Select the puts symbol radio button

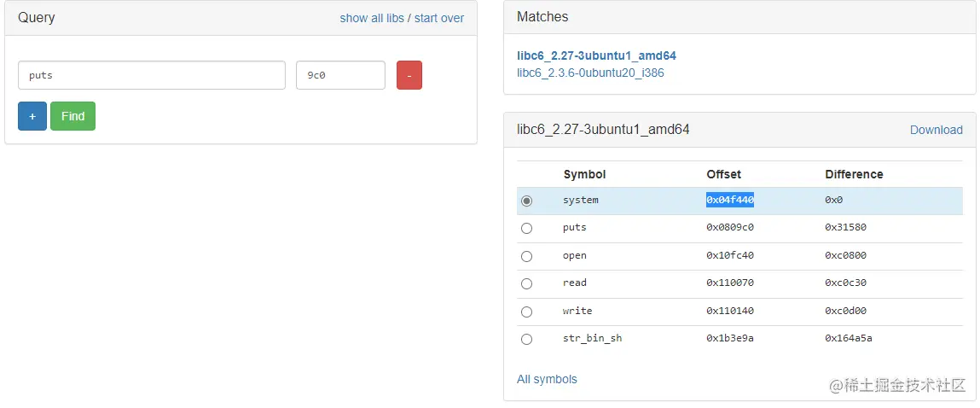526,228
